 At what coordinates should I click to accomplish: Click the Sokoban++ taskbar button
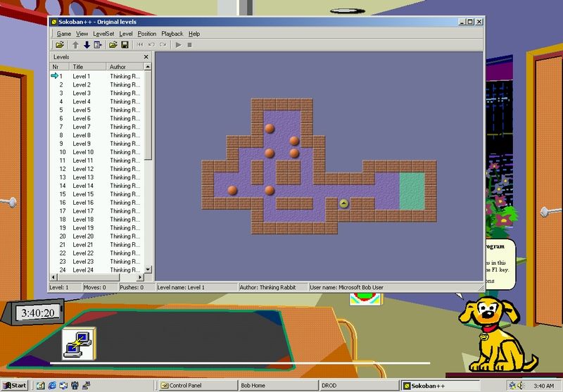440,386
